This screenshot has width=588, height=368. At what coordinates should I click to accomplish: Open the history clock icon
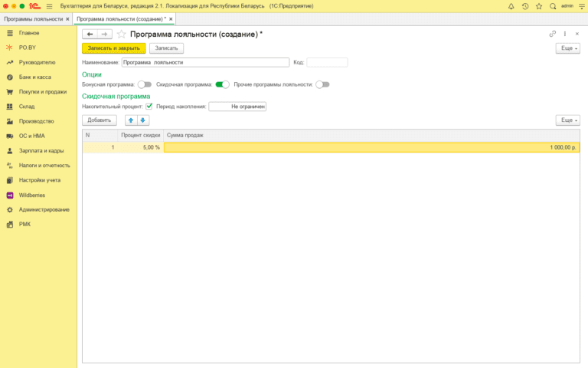[x=525, y=6]
